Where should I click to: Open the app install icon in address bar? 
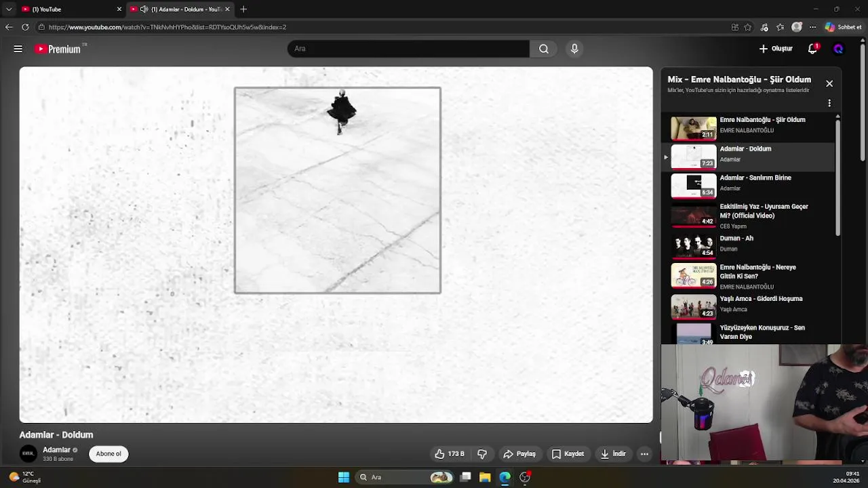(735, 27)
